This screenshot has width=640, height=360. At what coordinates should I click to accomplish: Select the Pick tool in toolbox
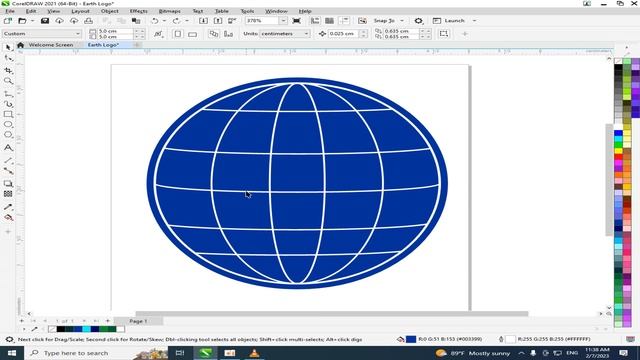click(8, 48)
